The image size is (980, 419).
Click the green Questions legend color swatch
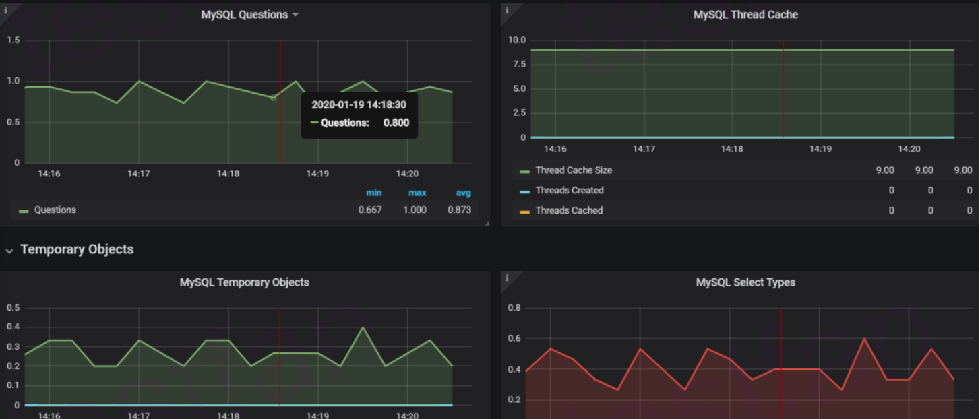pos(24,211)
